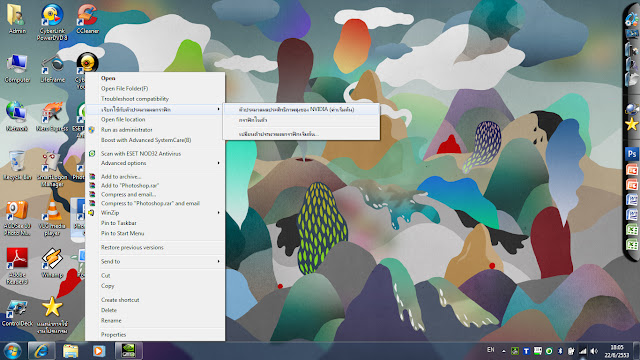Open ControlDeck desktop shortcut
640x360 pixels.
[17, 313]
